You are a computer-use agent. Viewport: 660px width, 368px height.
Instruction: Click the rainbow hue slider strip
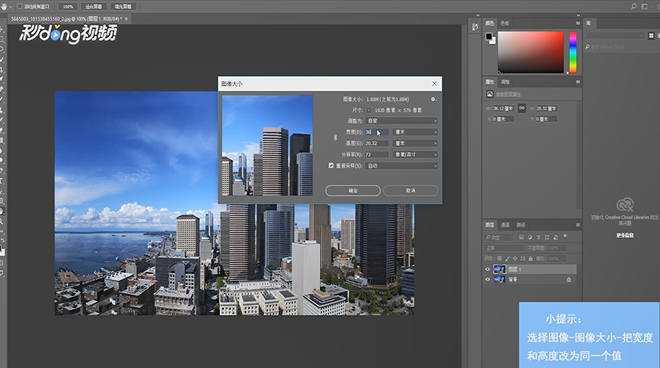tap(573, 52)
